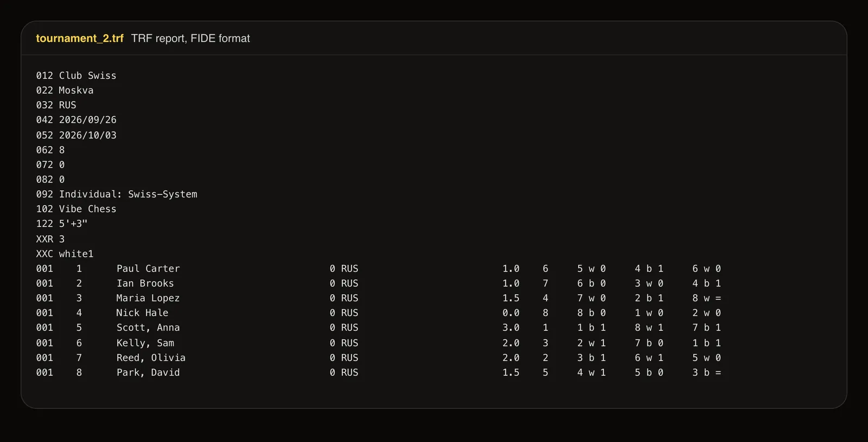Image resolution: width=868 pixels, height=442 pixels.
Task: Click the 2.0 score in Kelly, Sam's row
Action: point(511,343)
